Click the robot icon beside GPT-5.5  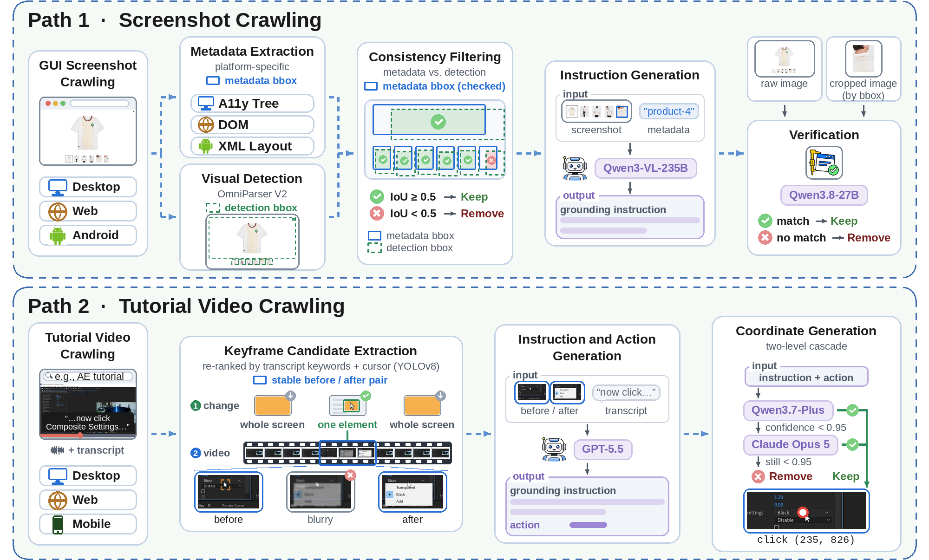pyautogui.click(x=554, y=449)
